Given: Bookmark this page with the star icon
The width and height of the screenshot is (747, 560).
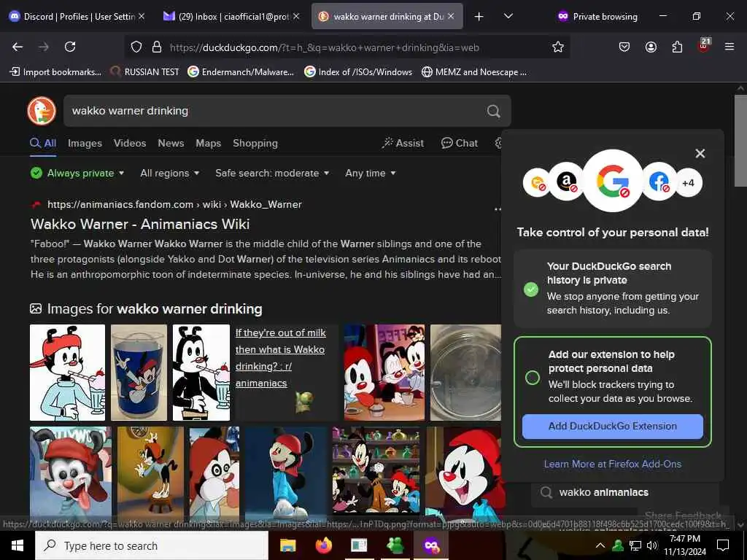Looking at the screenshot, I should point(558,47).
